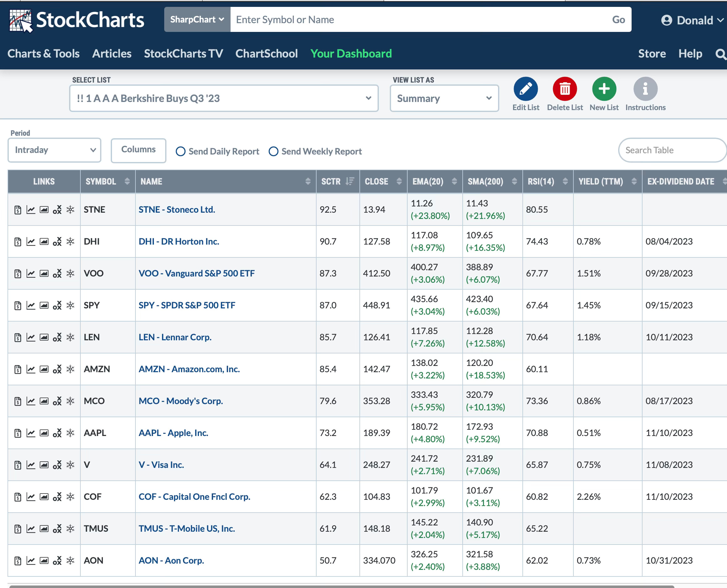Click the Go button
The width and height of the screenshot is (727, 588).
(x=618, y=20)
